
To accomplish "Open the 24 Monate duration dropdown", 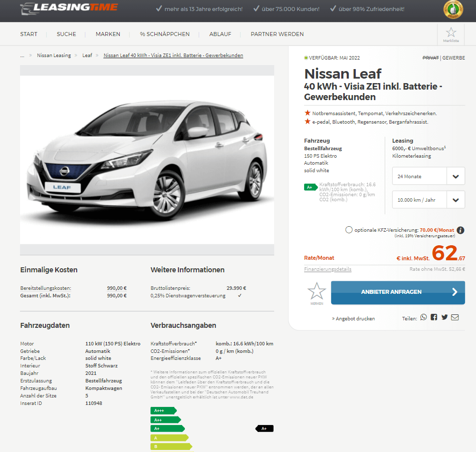I will pos(428,176).
